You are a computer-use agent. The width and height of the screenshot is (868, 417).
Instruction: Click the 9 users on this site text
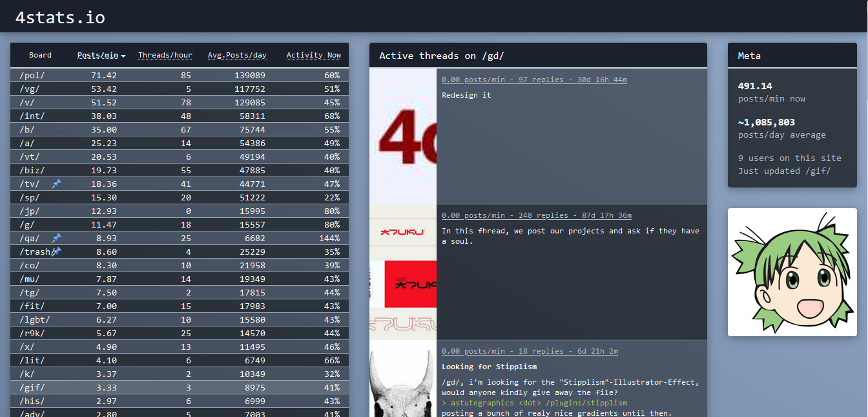789,158
